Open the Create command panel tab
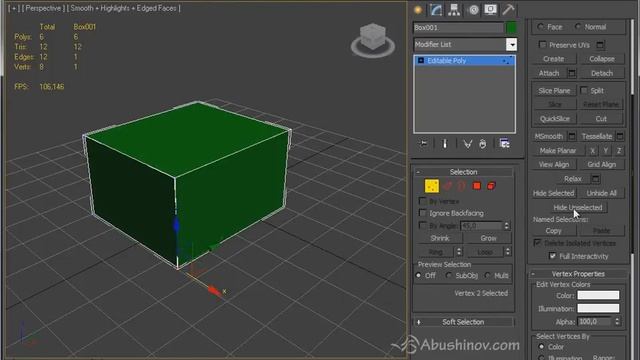The width and height of the screenshot is (640, 360). (x=418, y=9)
